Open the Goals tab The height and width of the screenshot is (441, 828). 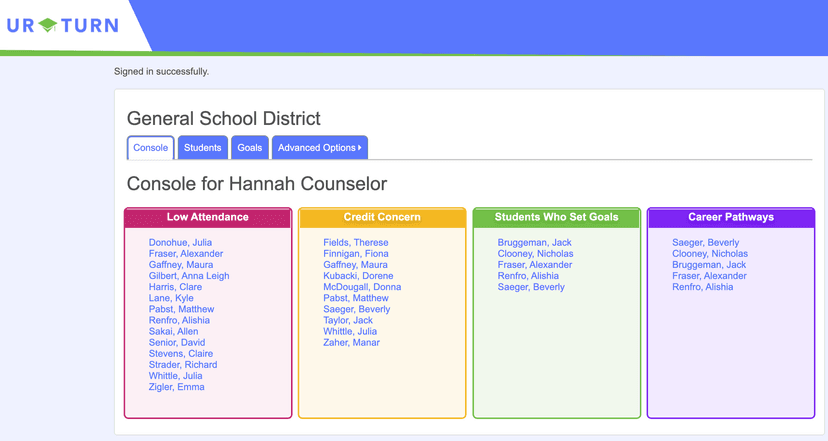249,148
